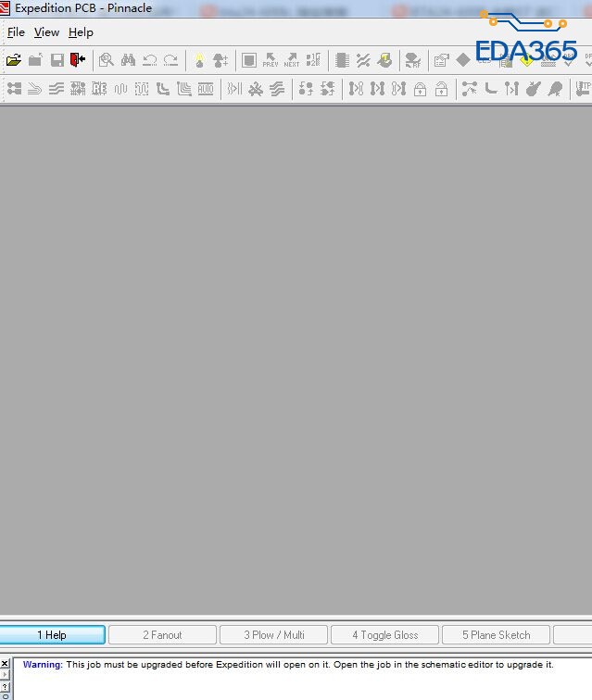Open the View menu
The height and width of the screenshot is (700, 592).
[46, 32]
